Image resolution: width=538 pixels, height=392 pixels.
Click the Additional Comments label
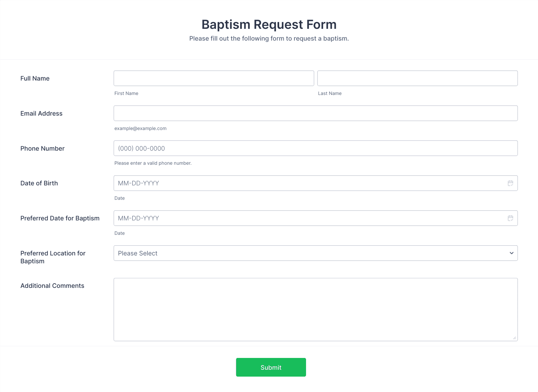click(52, 286)
